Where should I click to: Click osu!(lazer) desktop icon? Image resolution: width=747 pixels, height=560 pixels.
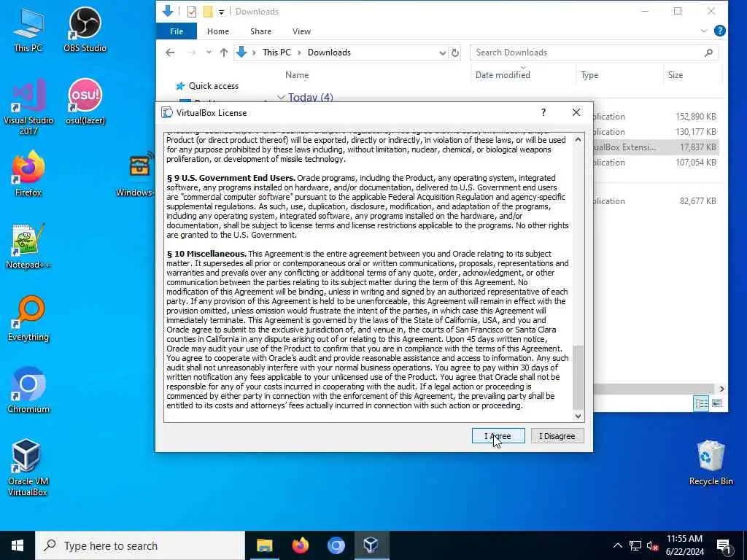click(x=85, y=102)
